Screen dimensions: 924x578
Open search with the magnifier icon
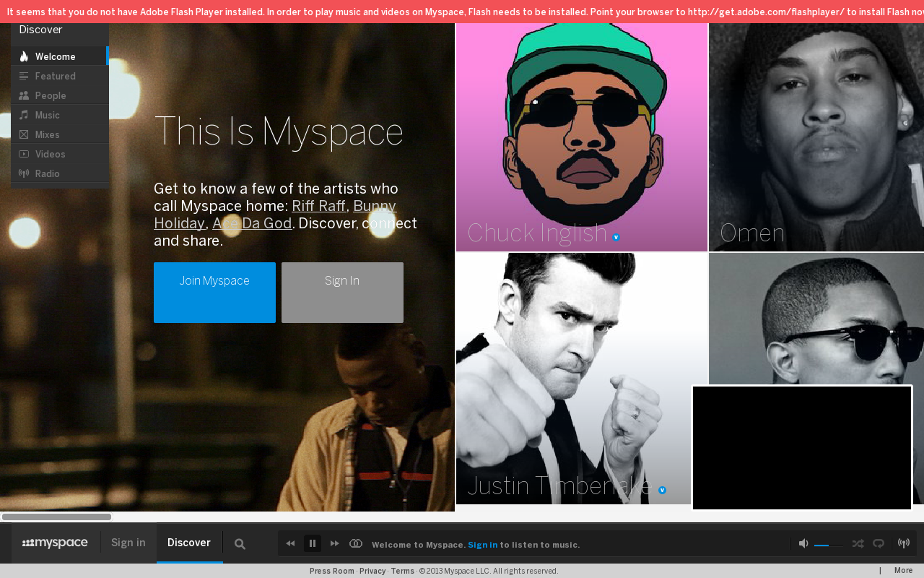tap(240, 544)
